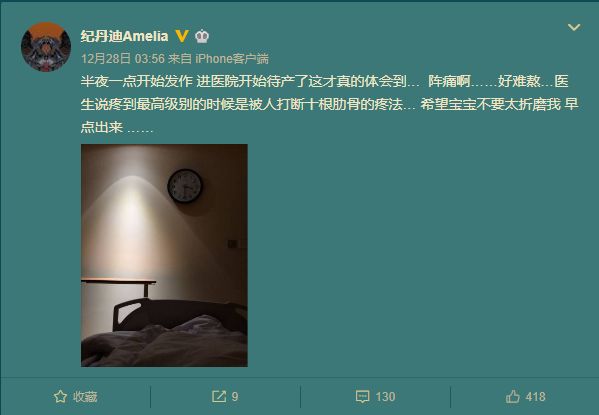The width and height of the screenshot is (599, 415).
Task: Click the star favorite icon
Action: click(60, 396)
